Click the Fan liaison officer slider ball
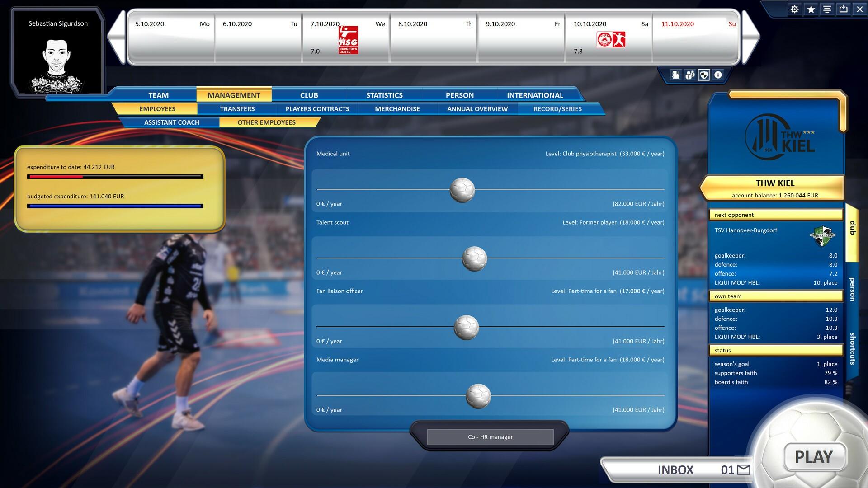 [466, 327]
